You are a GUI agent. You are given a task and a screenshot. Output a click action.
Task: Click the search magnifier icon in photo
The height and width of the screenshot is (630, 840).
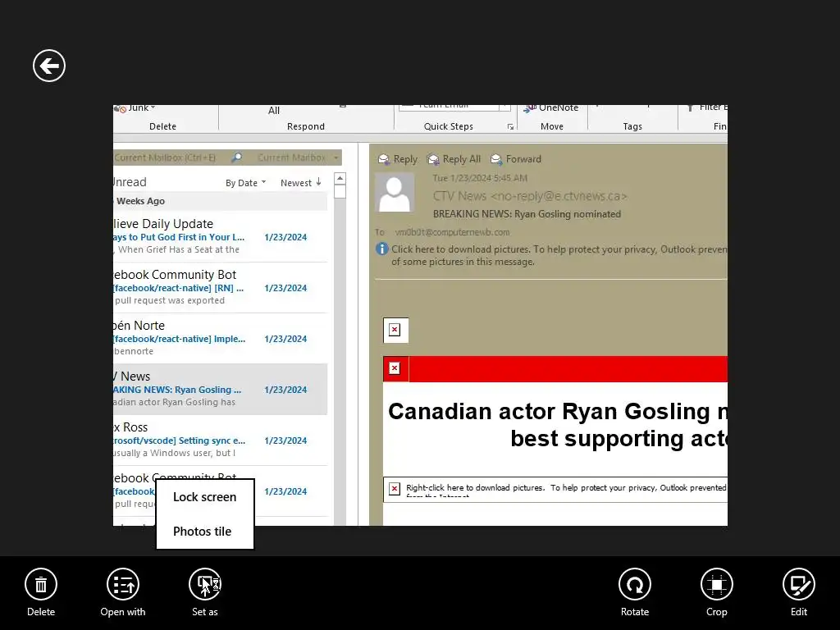(236, 157)
